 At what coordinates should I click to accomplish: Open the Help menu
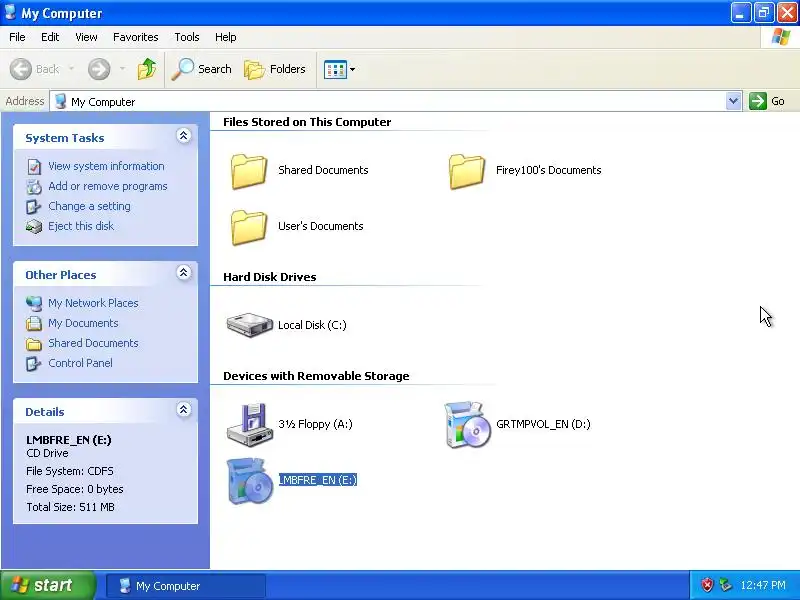point(226,37)
